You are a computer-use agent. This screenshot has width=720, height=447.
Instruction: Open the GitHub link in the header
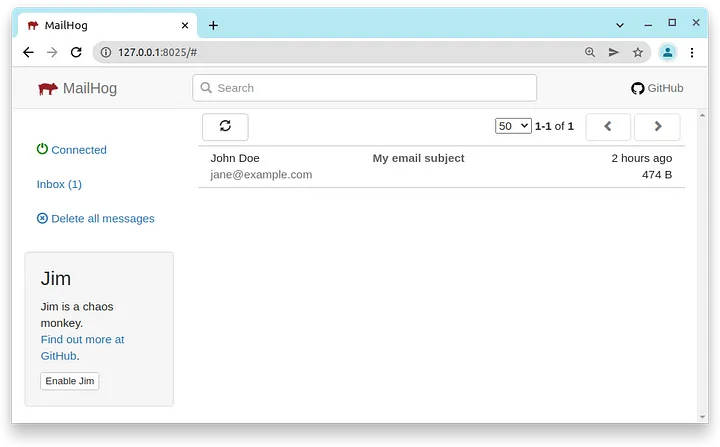[x=657, y=88]
